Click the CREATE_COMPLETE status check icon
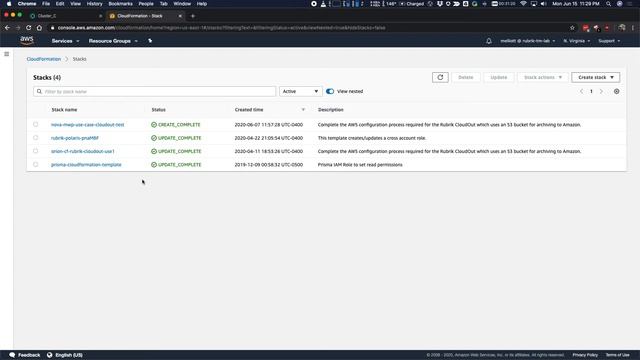This screenshot has height=360, width=640. 154,124
